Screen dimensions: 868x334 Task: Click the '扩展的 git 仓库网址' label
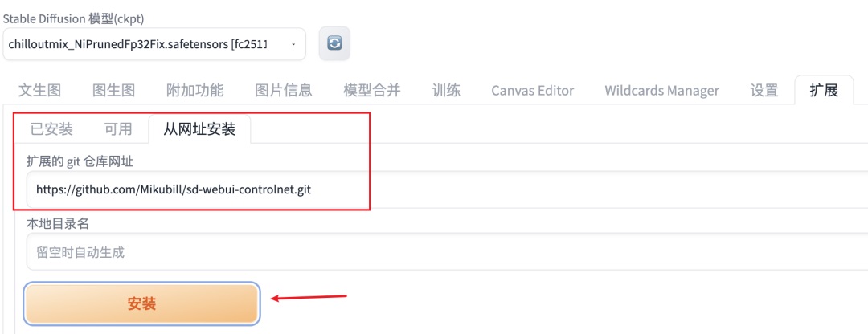pos(80,161)
